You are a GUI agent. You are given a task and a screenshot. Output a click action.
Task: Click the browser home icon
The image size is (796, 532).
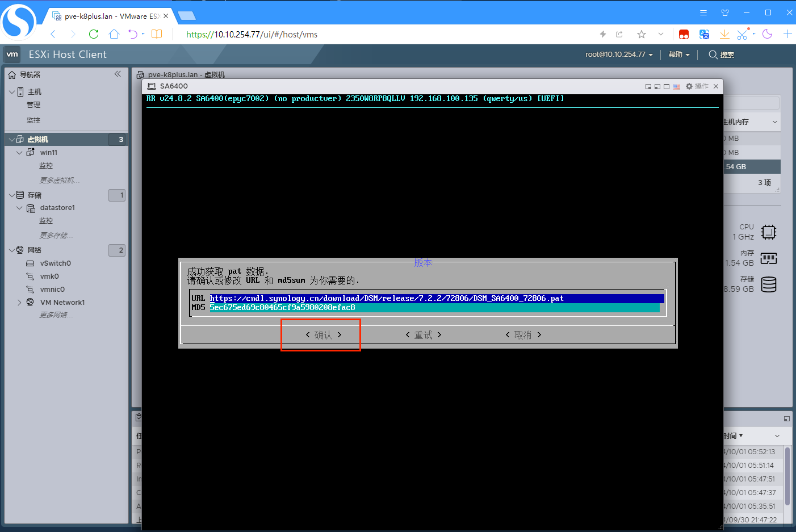click(114, 34)
